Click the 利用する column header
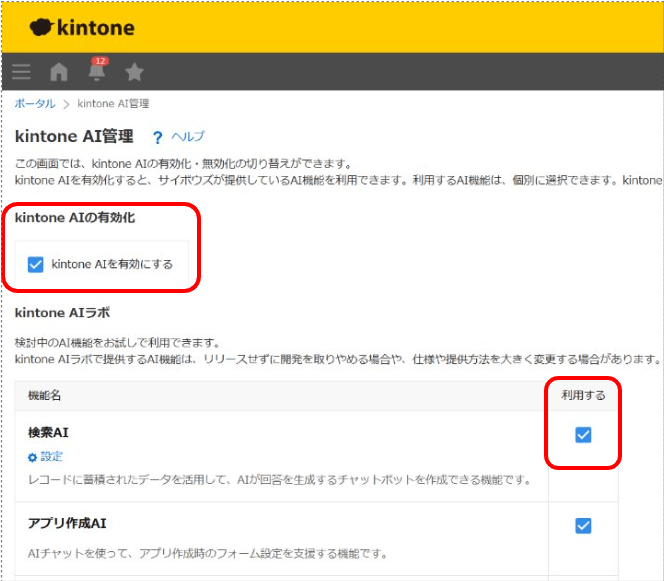This screenshot has width=664, height=581. (x=583, y=396)
